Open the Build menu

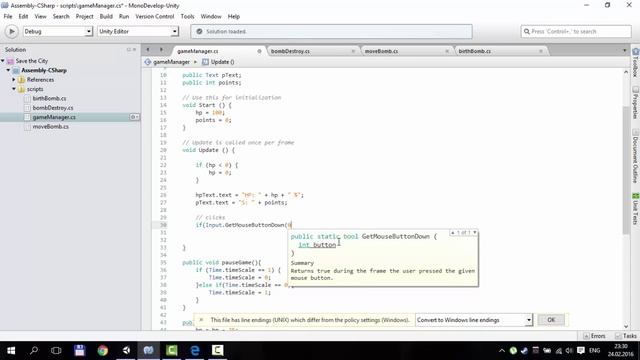(106, 16)
